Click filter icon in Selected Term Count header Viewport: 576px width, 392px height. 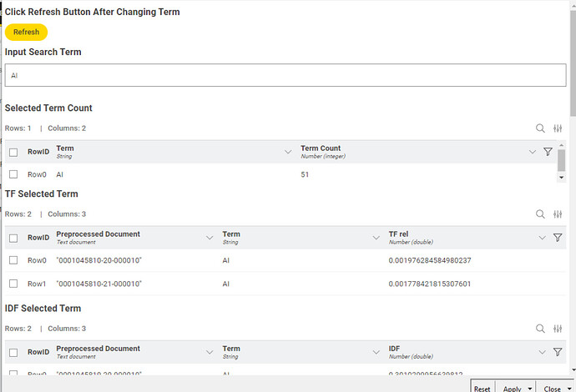pyautogui.click(x=548, y=152)
